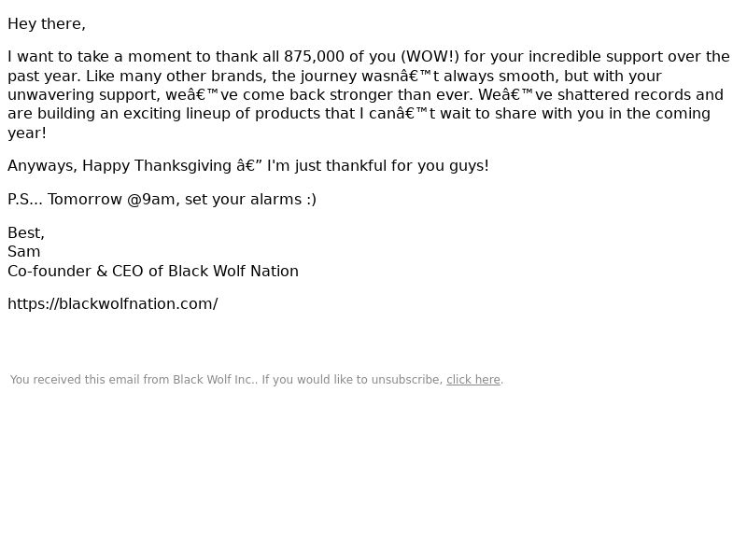
Task: Click "Co-founder & CEO of Black Wolf Nation"
Action: pyautogui.click(x=153, y=271)
